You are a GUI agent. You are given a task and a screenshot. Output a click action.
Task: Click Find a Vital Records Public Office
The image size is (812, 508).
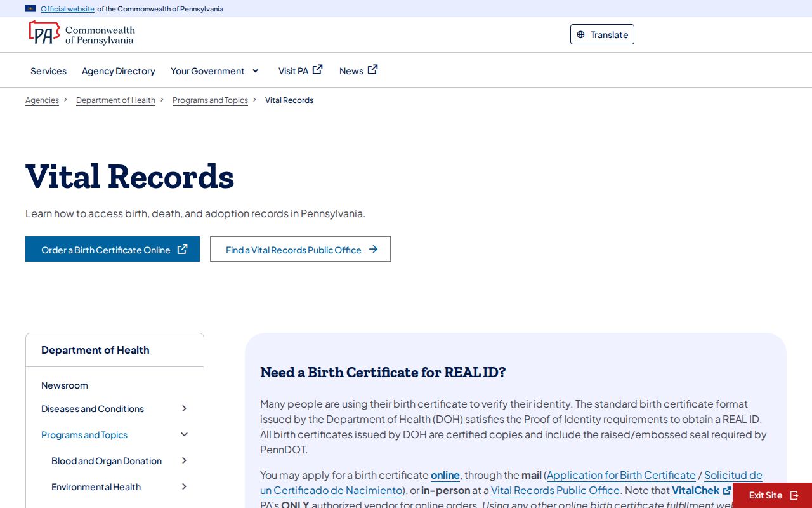pyautogui.click(x=300, y=249)
